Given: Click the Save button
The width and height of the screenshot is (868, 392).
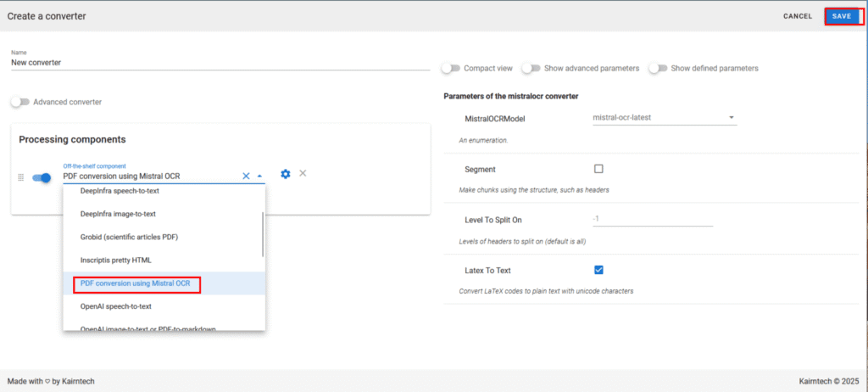Looking at the screenshot, I should pyautogui.click(x=841, y=16).
